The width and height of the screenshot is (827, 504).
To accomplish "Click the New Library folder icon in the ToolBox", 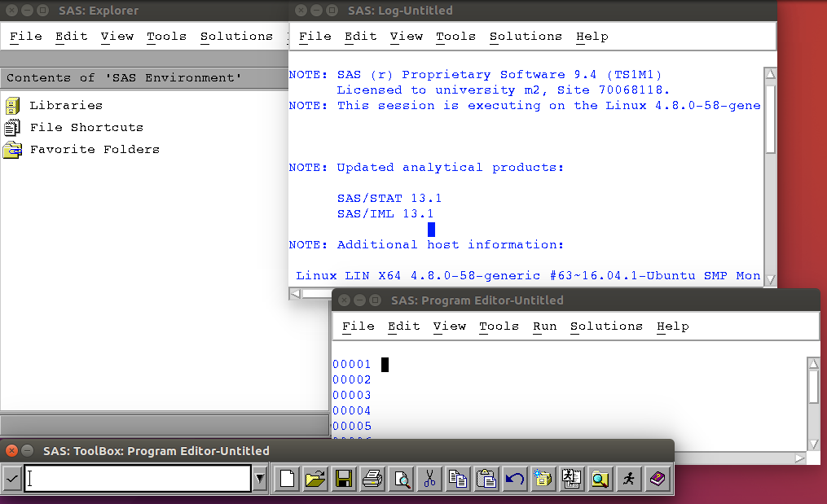I will (x=543, y=479).
